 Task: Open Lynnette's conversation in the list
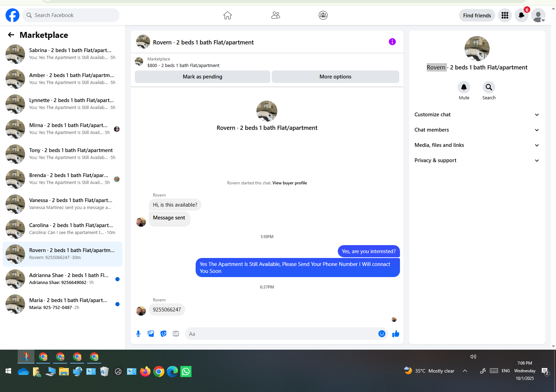[63, 104]
